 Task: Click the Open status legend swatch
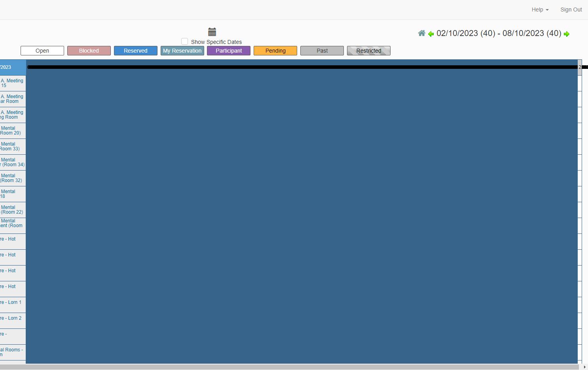pos(42,51)
